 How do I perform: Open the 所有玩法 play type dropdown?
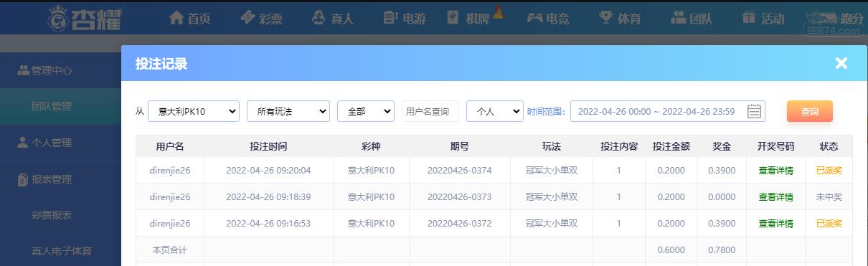click(x=288, y=111)
